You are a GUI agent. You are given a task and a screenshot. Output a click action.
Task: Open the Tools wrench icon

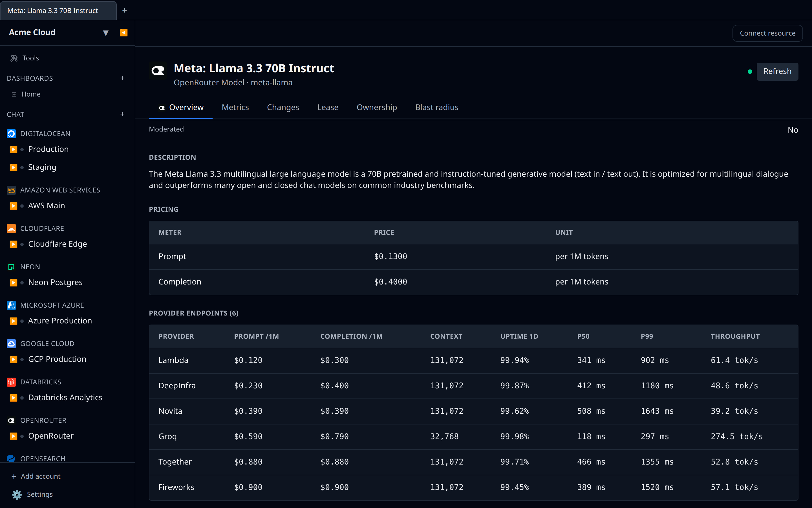tap(14, 58)
